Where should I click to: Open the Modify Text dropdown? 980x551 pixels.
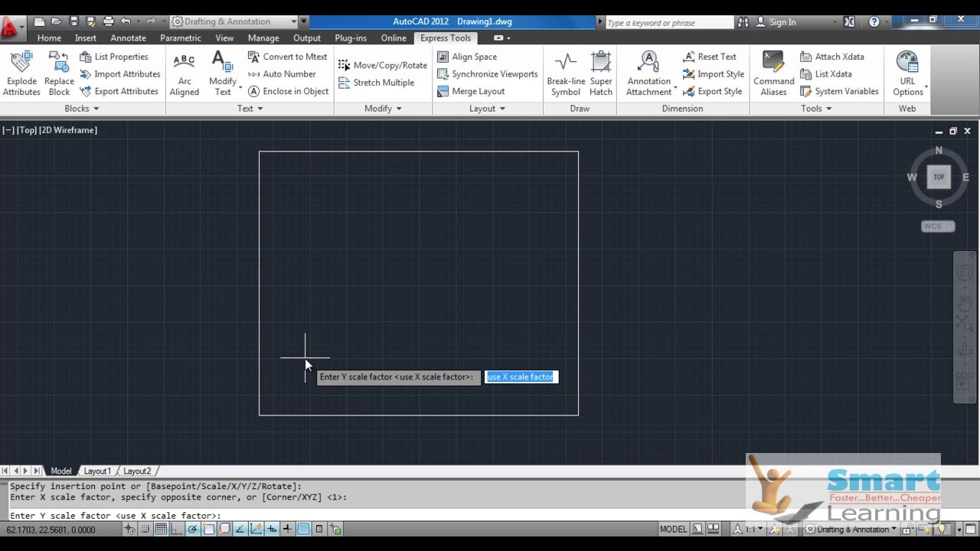[240, 88]
